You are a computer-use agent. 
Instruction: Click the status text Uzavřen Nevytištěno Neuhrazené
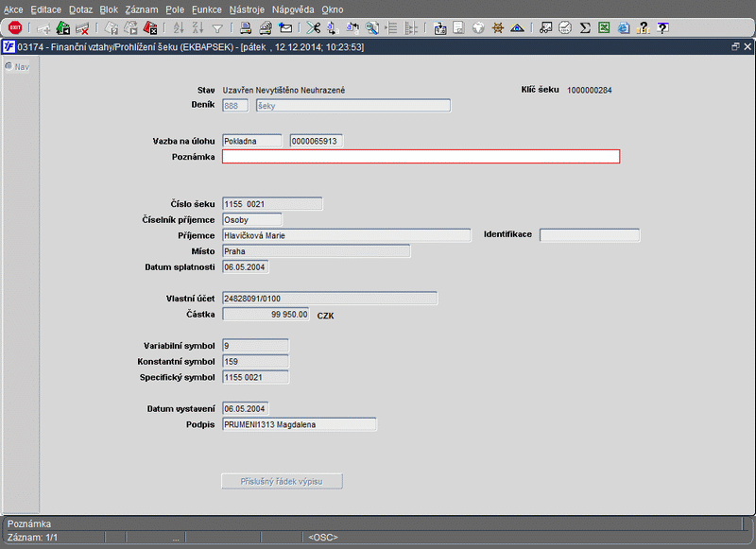283,90
